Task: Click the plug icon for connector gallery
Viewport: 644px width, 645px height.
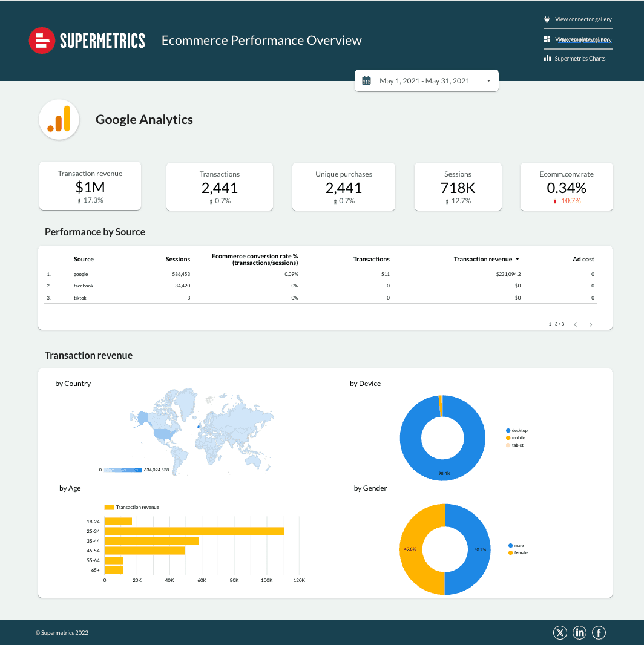Action: [547, 19]
